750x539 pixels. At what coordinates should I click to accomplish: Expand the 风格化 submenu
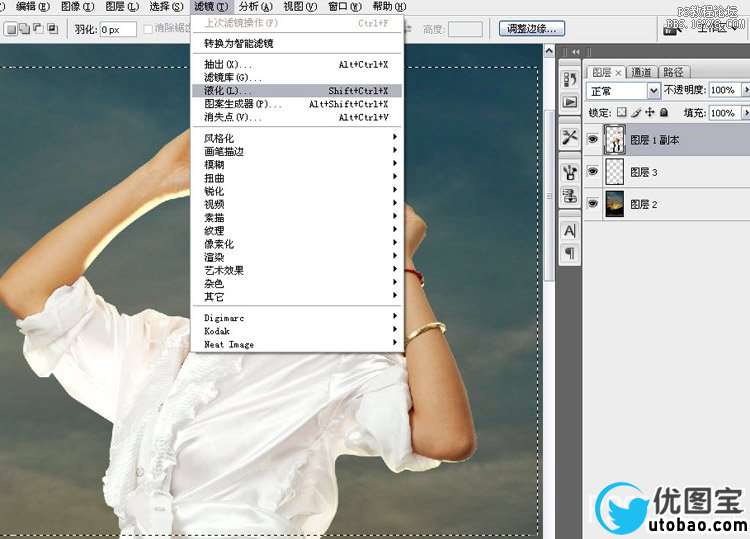click(x=297, y=138)
